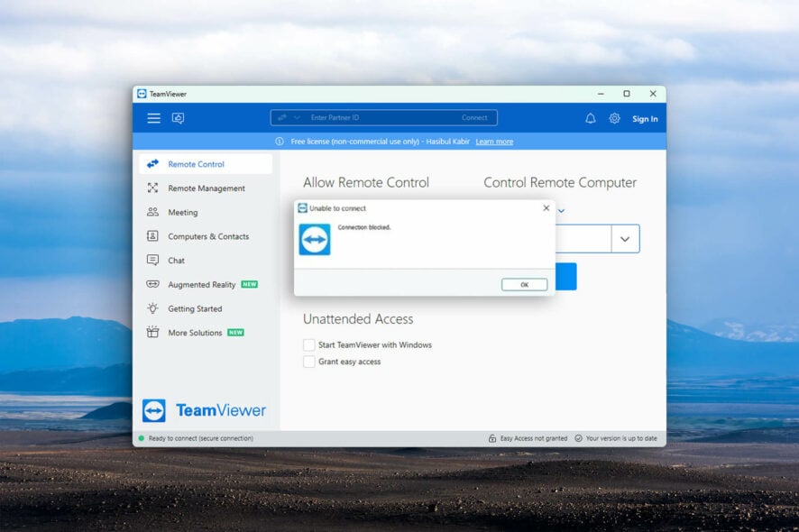This screenshot has width=799, height=532.
Task: Open the notifications bell
Action: [x=590, y=119]
